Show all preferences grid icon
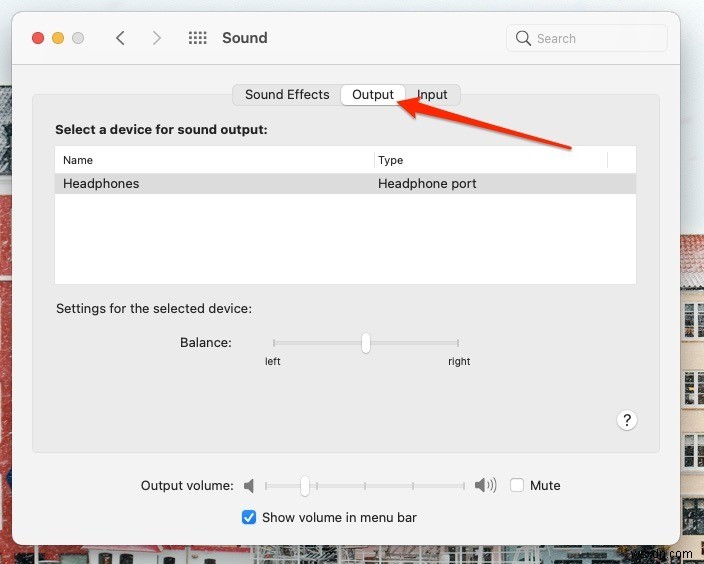 [198, 38]
